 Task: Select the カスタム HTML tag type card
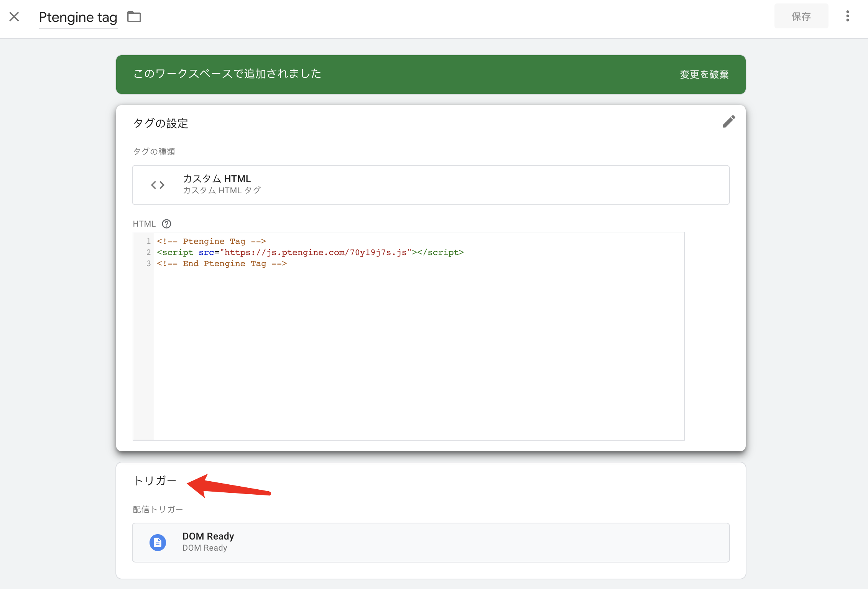pos(431,185)
